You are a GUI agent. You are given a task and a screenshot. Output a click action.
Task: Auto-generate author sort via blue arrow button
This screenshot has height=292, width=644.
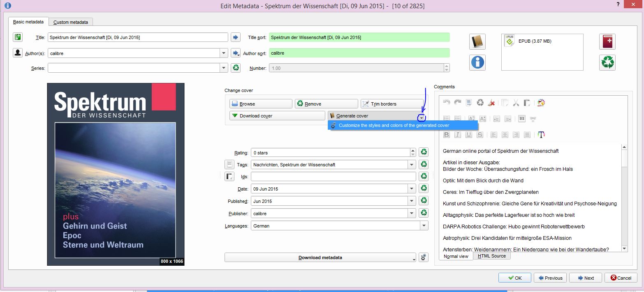click(236, 53)
